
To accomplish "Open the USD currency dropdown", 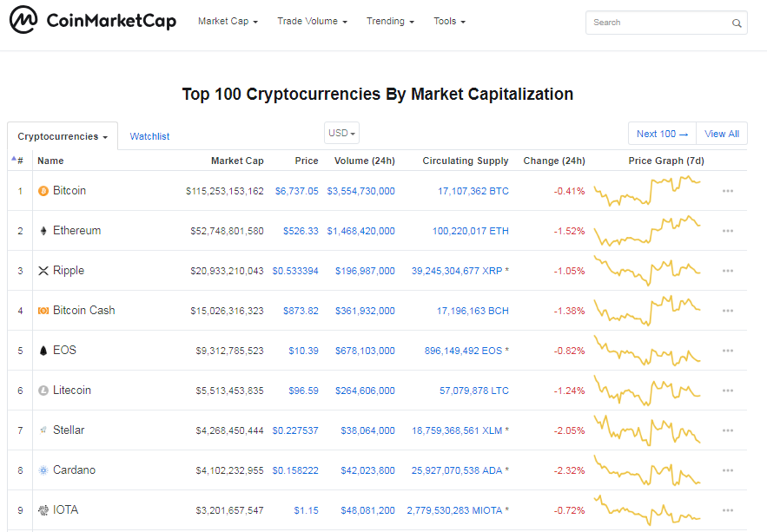I will coord(341,133).
